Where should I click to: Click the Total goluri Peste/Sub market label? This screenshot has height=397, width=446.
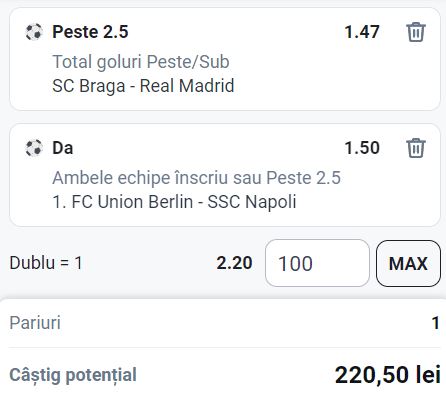[141, 62]
